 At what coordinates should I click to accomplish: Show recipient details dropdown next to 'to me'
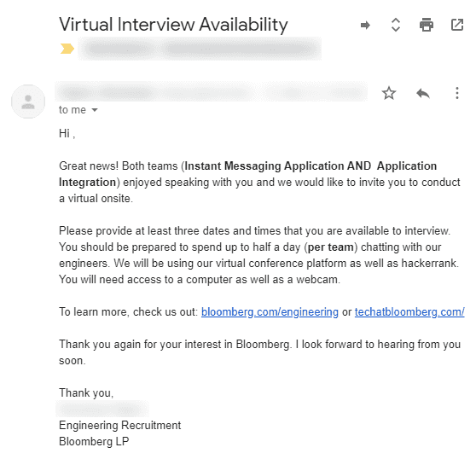point(95,110)
